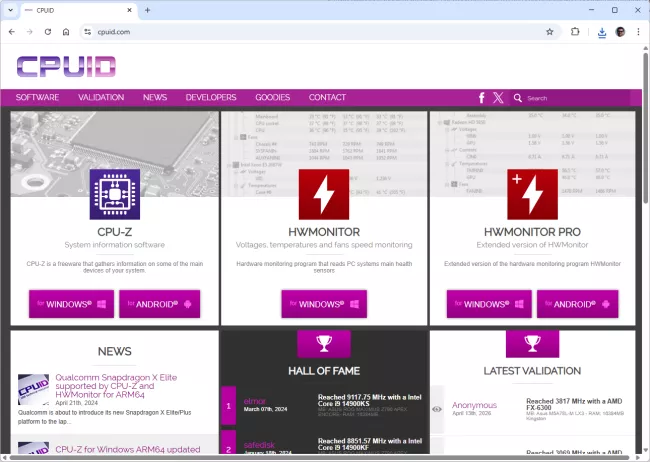650x462 pixels.
Task: Click the page vertical scrollbar
Action: 645,200
